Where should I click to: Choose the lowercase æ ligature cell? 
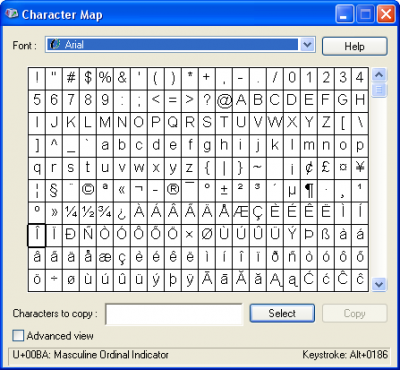tap(105, 257)
